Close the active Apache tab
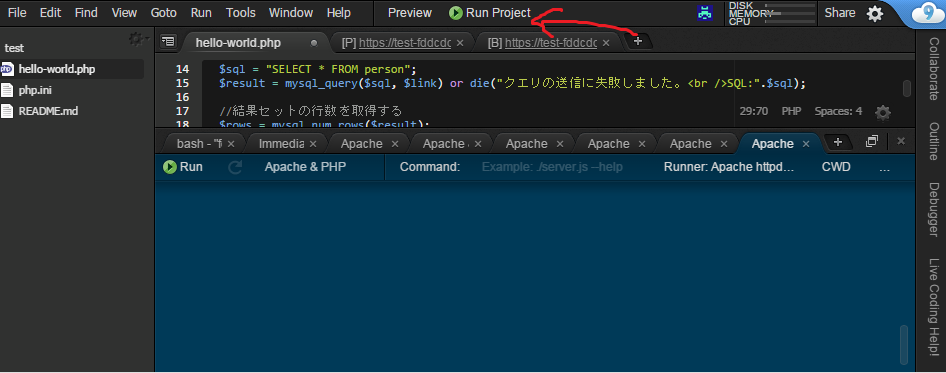This screenshot has height=373, width=946. tap(805, 144)
